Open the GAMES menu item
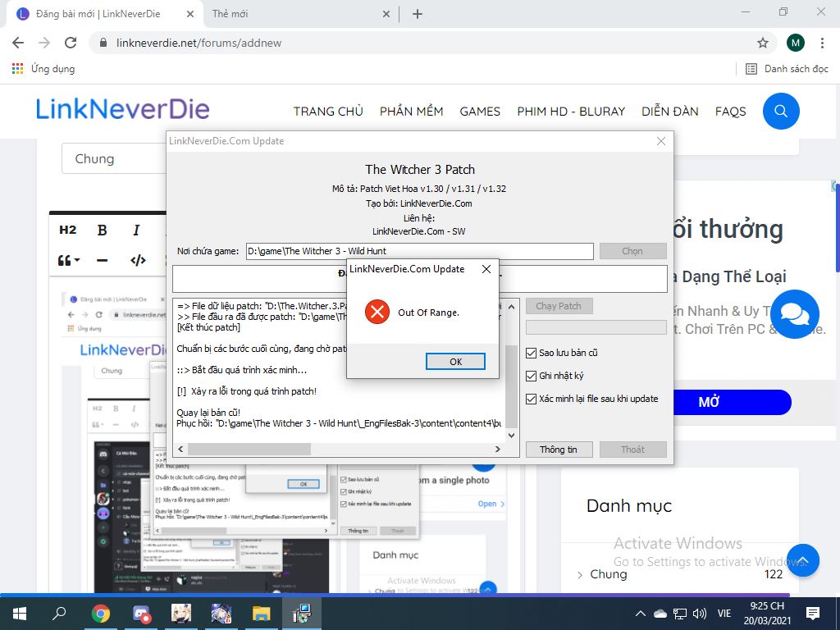This screenshot has height=630, width=840. point(480,112)
